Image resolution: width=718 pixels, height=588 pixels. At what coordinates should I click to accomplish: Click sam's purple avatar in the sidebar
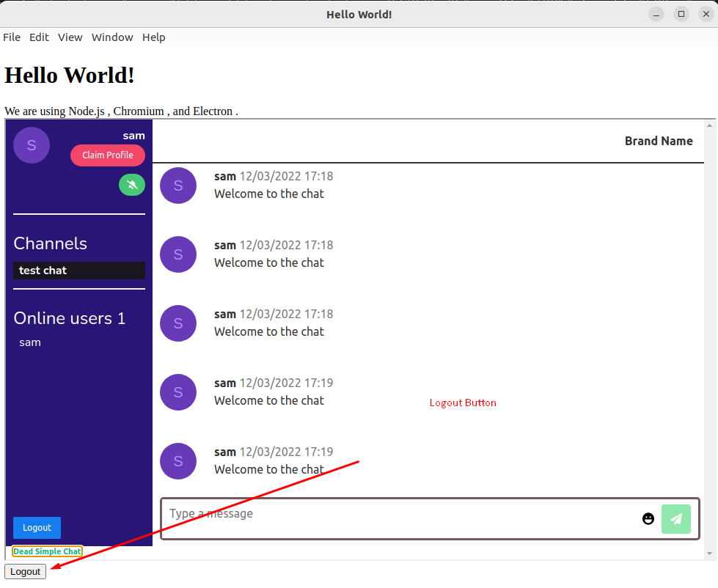31,144
